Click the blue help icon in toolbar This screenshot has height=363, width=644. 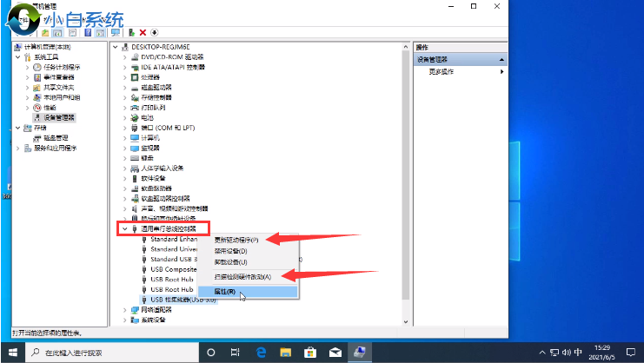click(87, 32)
